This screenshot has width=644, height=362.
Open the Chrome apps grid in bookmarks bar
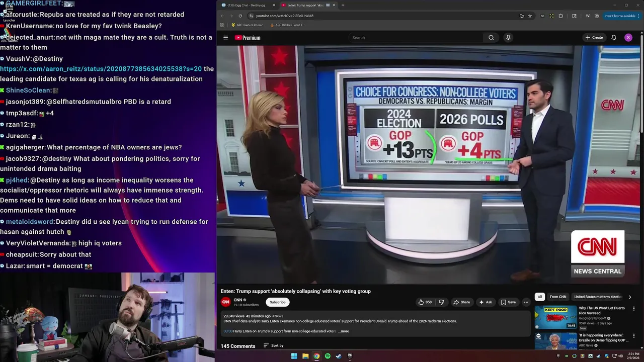tap(222, 25)
